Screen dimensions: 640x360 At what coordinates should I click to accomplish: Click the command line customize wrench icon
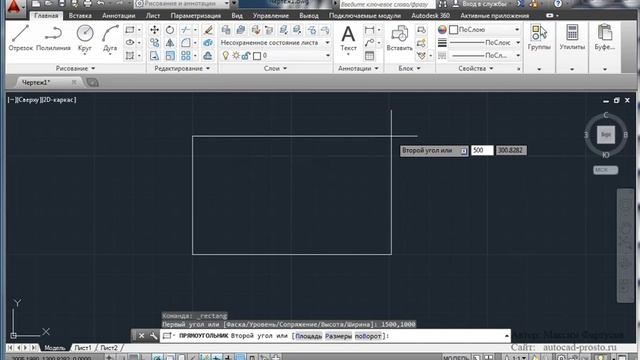coord(153,336)
